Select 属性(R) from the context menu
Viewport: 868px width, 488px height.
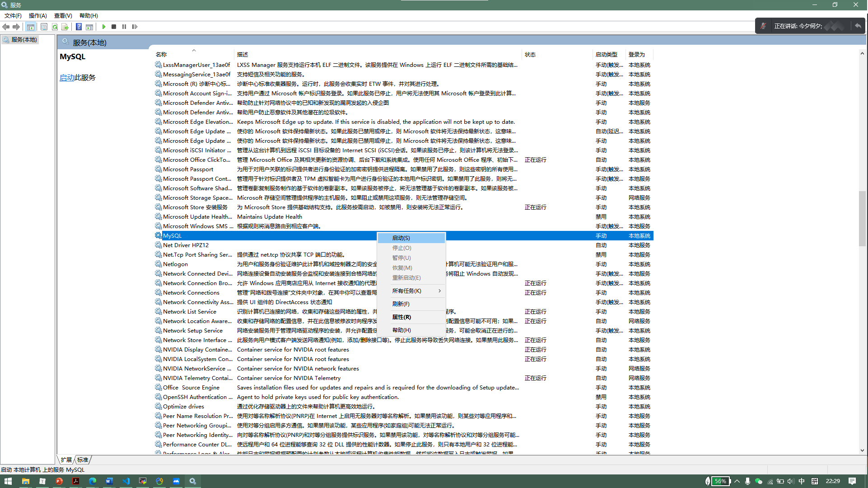click(x=401, y=317)
